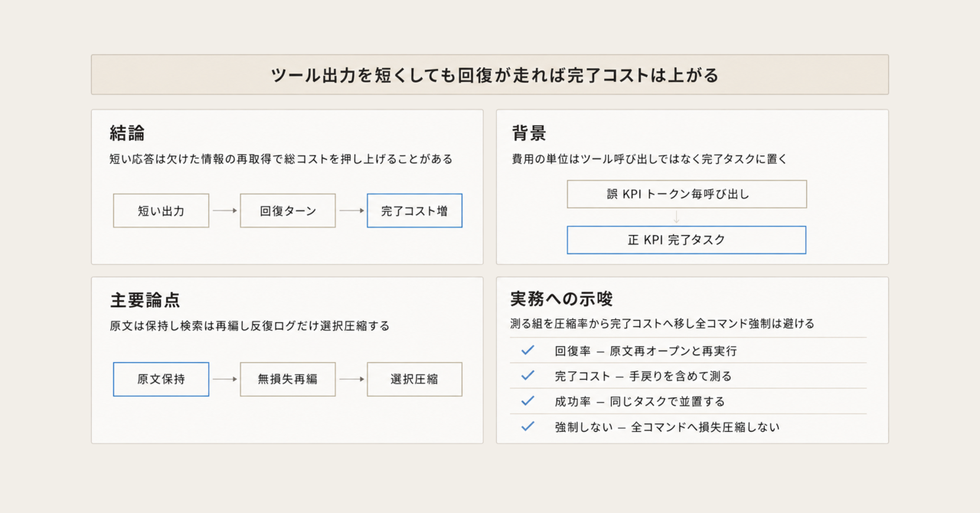Screen dimensions: 980x513
Task: Click the row text 成功率 — 同じタスクで並置する
Action: click(639, 401)
